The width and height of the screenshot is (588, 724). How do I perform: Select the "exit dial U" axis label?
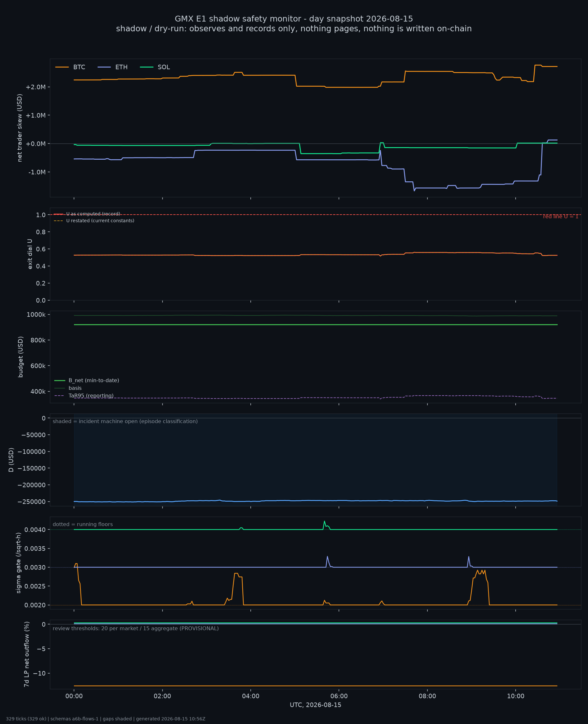(30, 254)
